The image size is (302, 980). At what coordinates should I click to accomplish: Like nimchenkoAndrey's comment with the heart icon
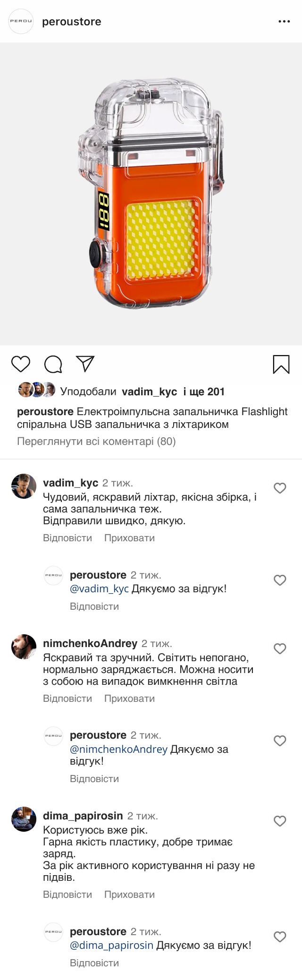280,648
